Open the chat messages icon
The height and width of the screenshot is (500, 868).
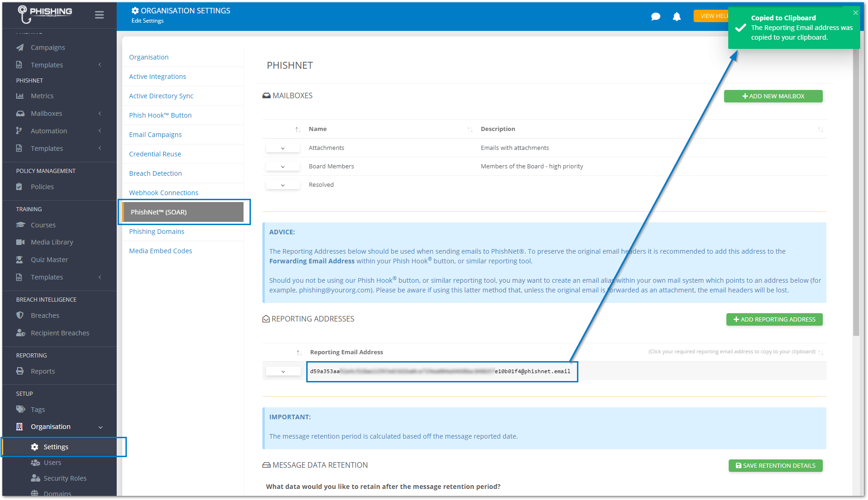click(x=655, y=17)
